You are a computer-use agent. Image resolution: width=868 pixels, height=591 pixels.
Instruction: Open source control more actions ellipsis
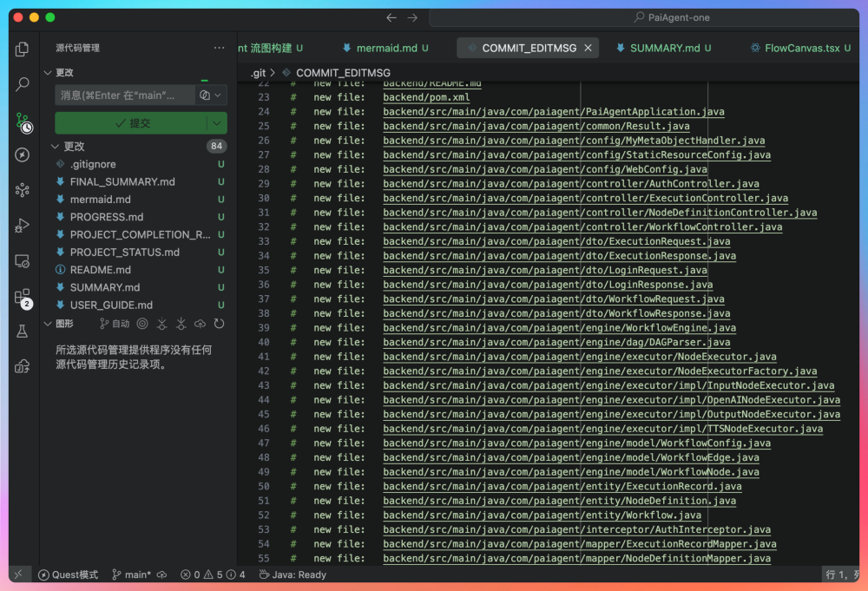pyautogui.click(x=219, y=48)
